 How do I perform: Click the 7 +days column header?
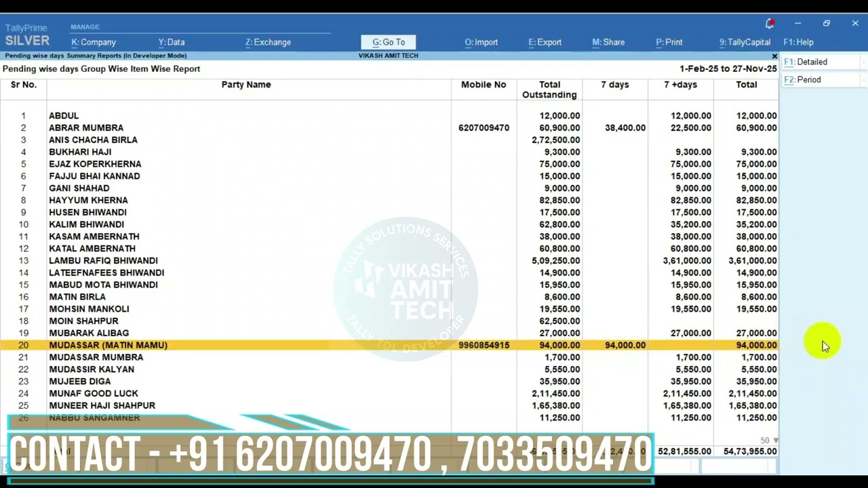680,85
